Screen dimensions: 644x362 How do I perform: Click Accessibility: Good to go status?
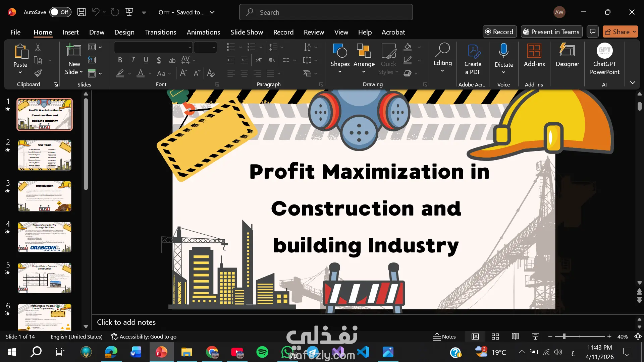coord(144,337)
